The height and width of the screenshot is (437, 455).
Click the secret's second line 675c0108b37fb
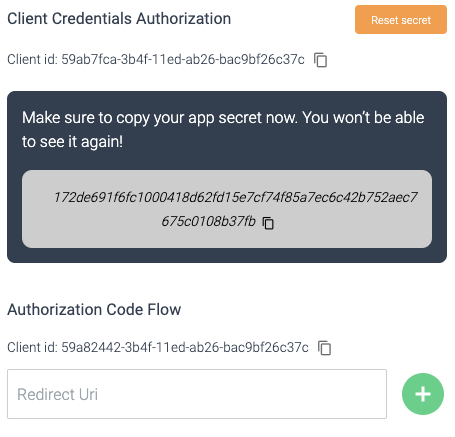pyautogui.click(x=208, y=221)
